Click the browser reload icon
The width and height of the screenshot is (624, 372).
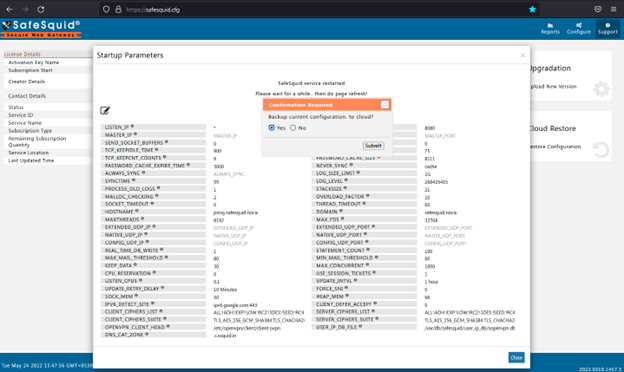tap(41, 9)
